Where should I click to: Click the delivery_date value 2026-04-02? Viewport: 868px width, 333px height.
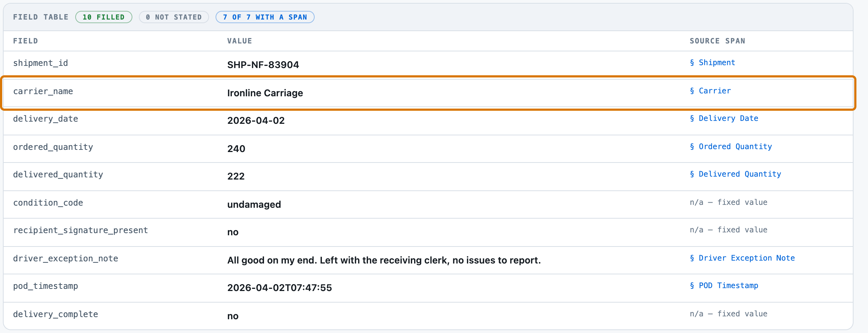click(256, 121)
